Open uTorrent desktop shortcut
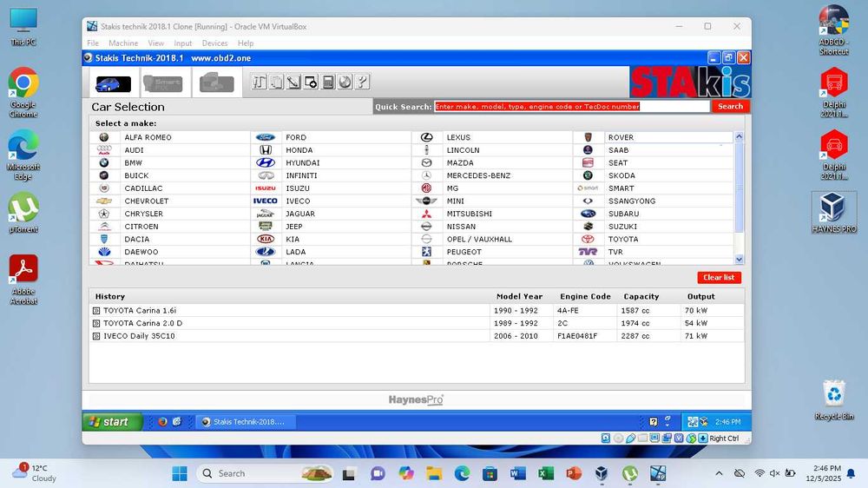The image size is (868, 488). [x=23, y=213]
